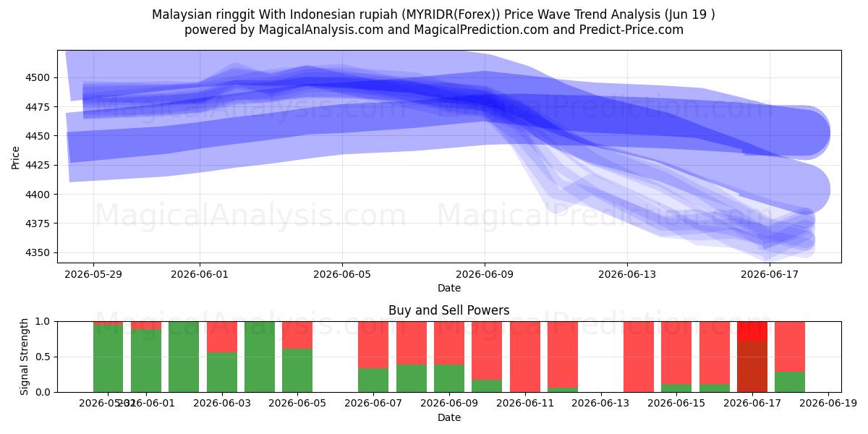Click the 2026-06-19 tick on bar chart
This screenshot has height=434, width=868.
tap(827, 403)
